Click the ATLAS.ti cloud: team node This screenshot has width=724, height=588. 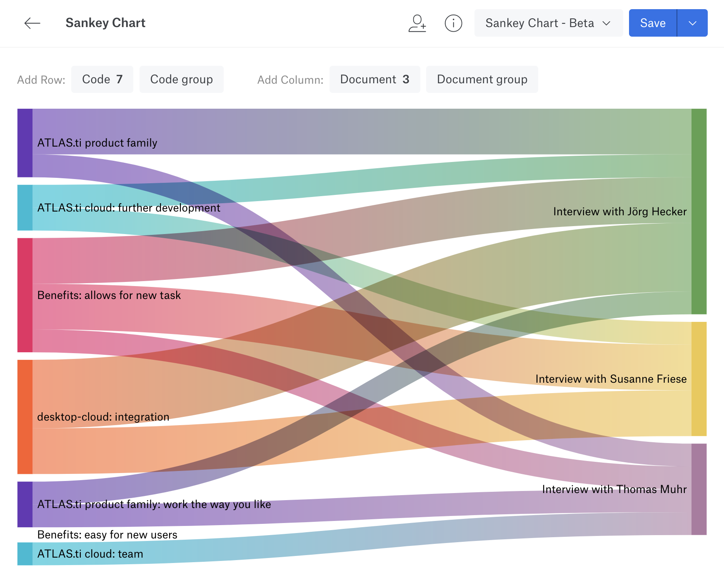click(25, 553)
